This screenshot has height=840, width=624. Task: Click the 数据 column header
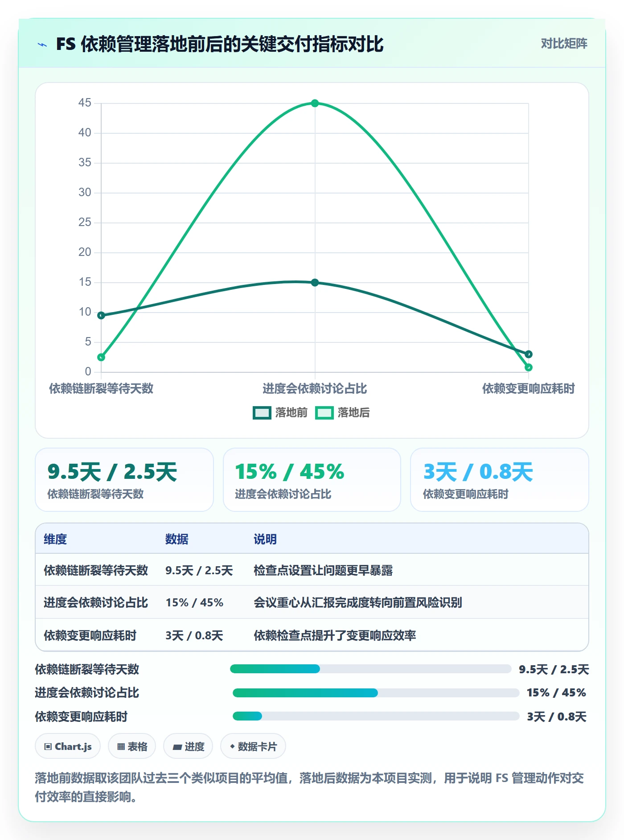click(x=177, y=539)
